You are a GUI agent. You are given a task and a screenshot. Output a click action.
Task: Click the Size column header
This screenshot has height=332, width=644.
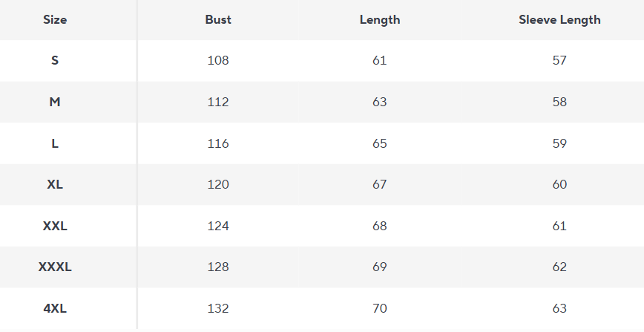tap(55, 20)
